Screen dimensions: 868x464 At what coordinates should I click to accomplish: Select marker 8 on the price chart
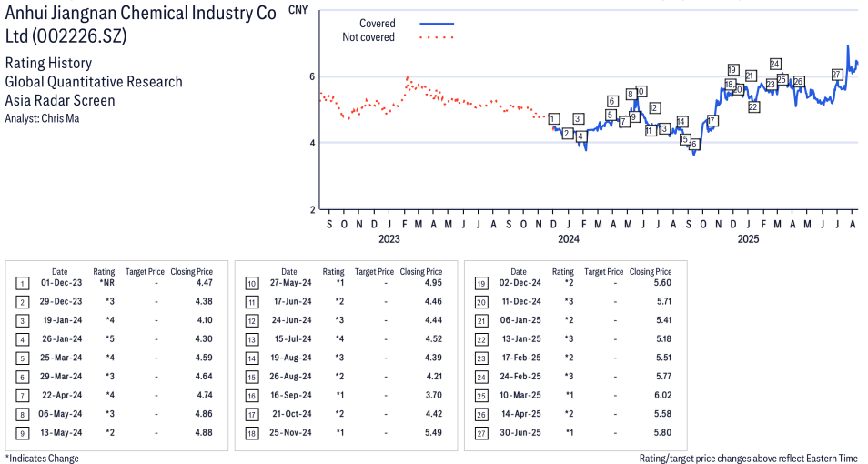(630, 94)
